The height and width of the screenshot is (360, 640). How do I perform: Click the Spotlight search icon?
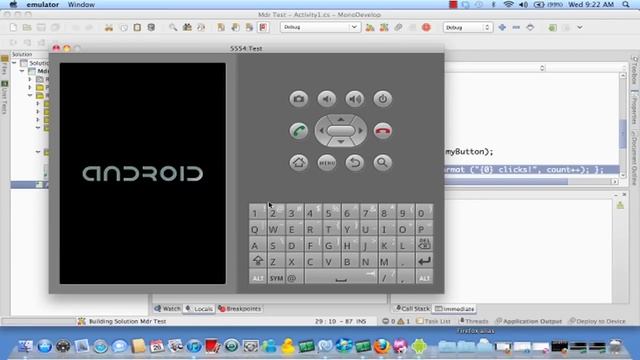626,4
